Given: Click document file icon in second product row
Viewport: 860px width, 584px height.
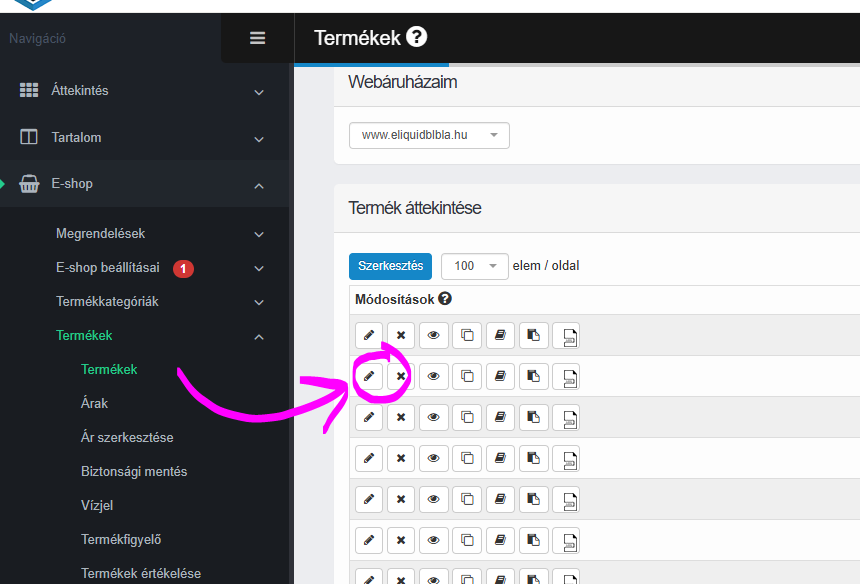Looking at the screenshot, I should point(566,377).
